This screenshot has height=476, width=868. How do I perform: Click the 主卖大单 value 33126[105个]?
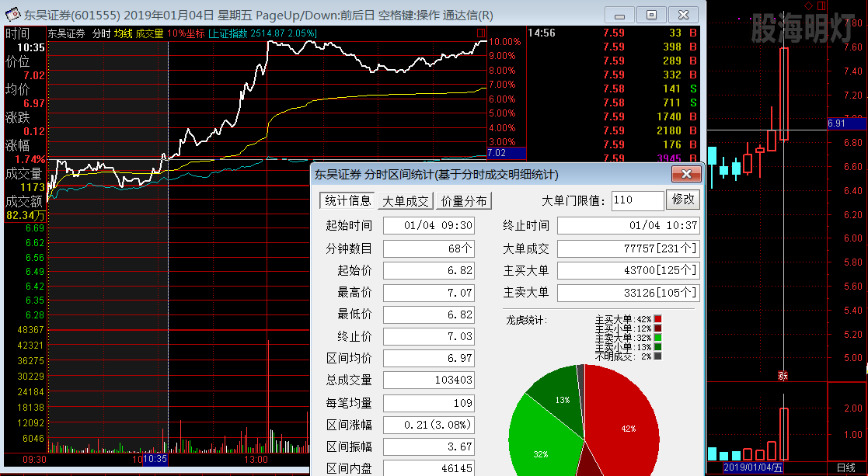point(629,293)
